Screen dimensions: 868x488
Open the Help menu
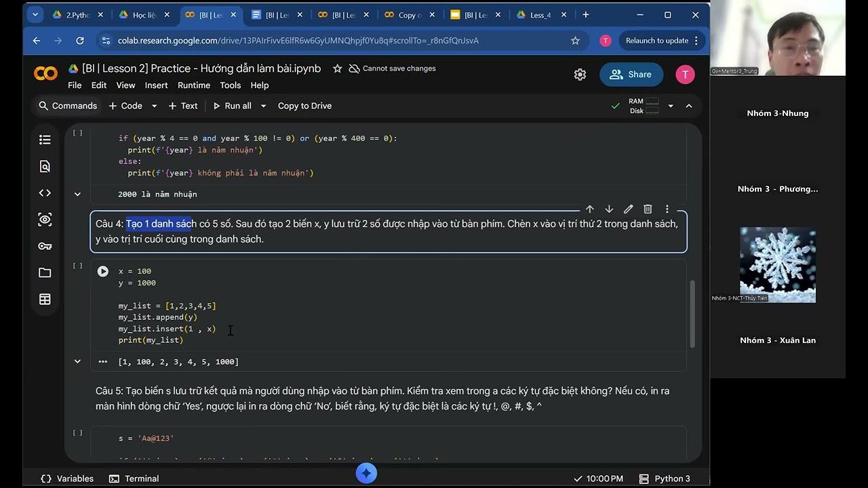(x=260, y=85)
